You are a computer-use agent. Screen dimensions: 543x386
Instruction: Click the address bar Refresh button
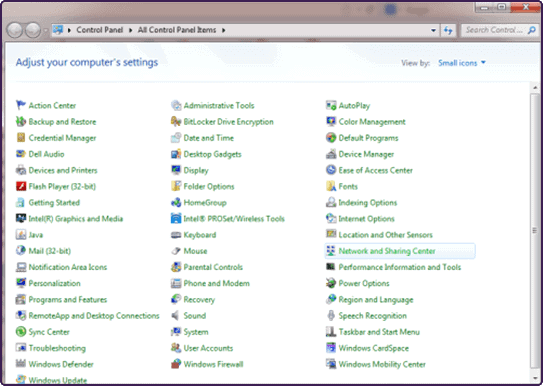(x=448, y=30)
